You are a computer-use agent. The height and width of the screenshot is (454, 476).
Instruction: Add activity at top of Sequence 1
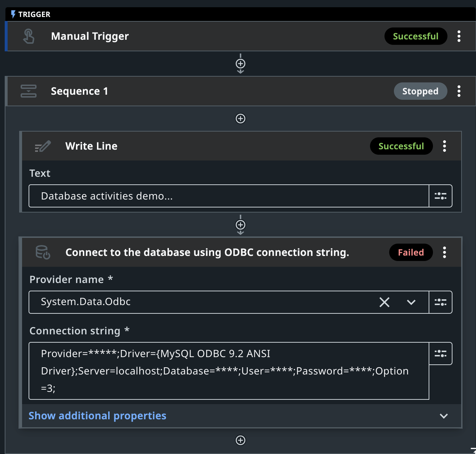coord(241,119)
